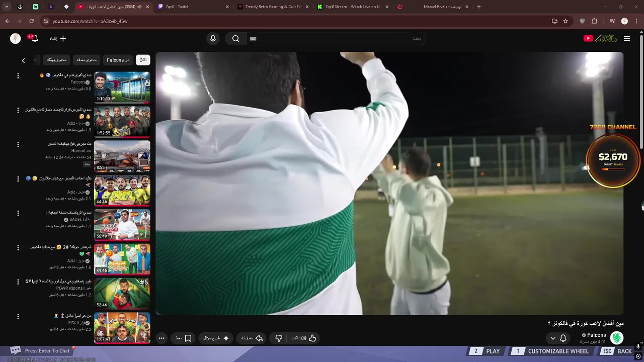644x362 pixels.
Task: Select the 'من Falcons' filter chip
Action: (x=118, y=60)
